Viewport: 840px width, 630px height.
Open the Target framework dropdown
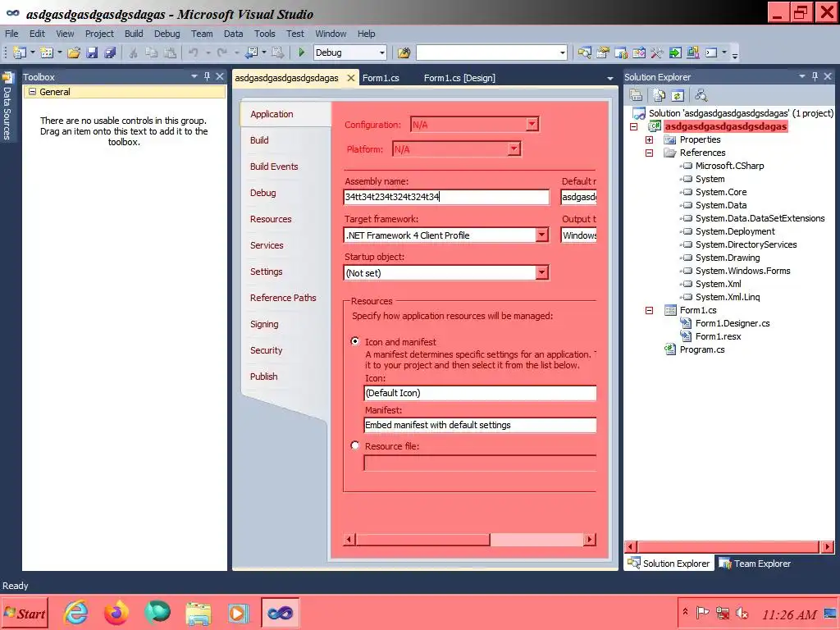click(541, 235)
